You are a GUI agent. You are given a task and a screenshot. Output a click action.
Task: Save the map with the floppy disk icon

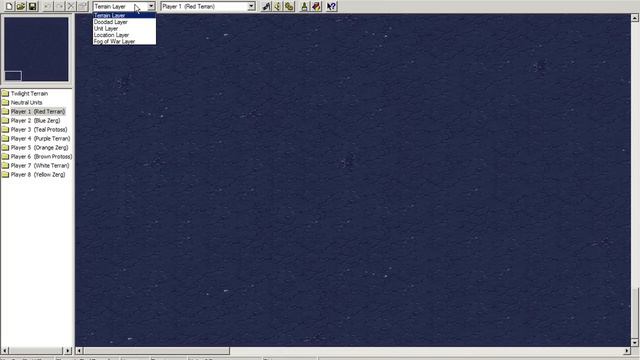coord(33,6)
